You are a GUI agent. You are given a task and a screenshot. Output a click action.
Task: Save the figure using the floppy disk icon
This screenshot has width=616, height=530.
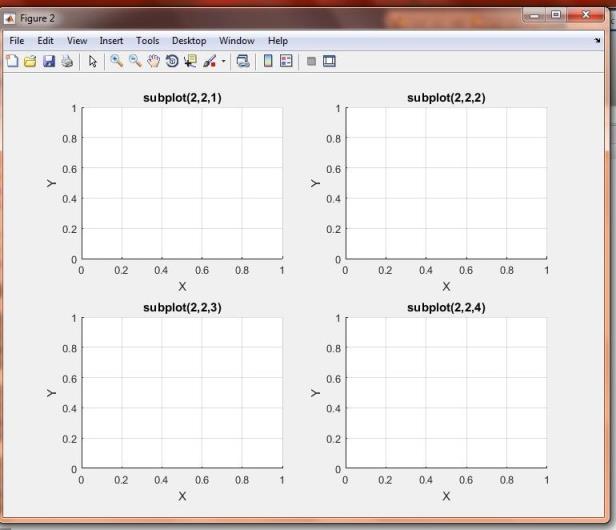pyautogui.click(x=49, y=61)
